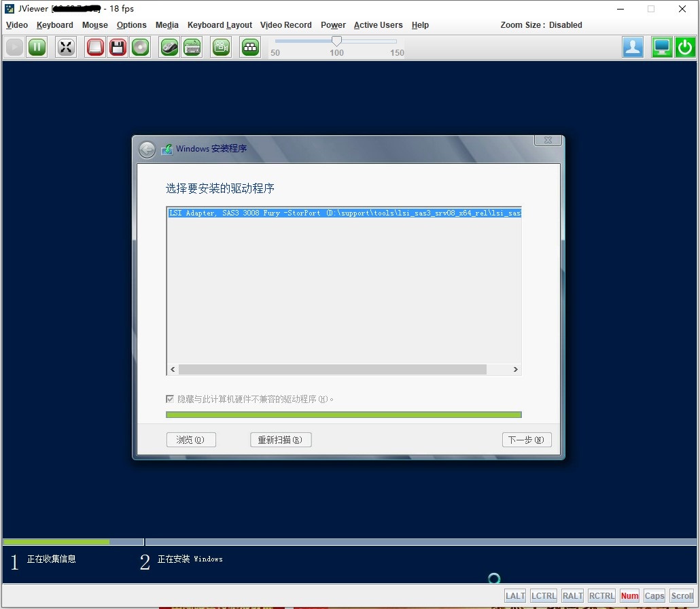Open the Video menu
Screen dimensions: 700x609
point(17,25)
